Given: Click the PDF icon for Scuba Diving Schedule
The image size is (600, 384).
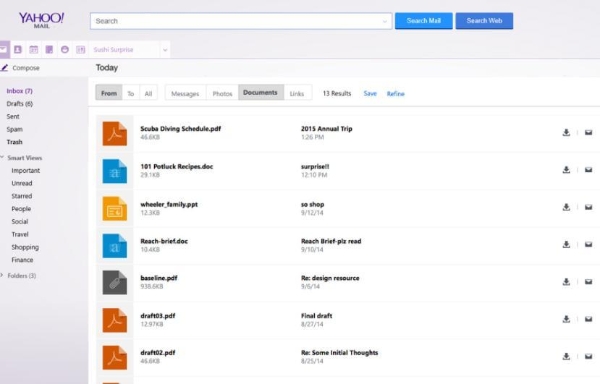Looking at the screenshot, I should 115,133.
